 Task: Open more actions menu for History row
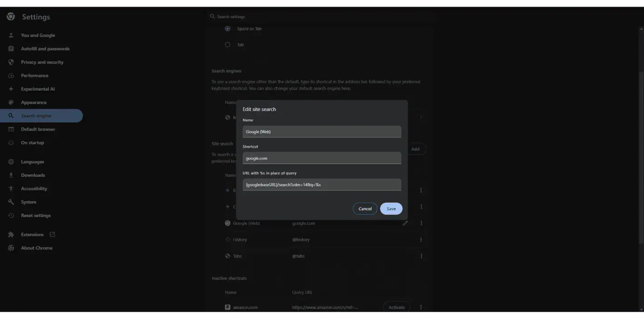421,240
